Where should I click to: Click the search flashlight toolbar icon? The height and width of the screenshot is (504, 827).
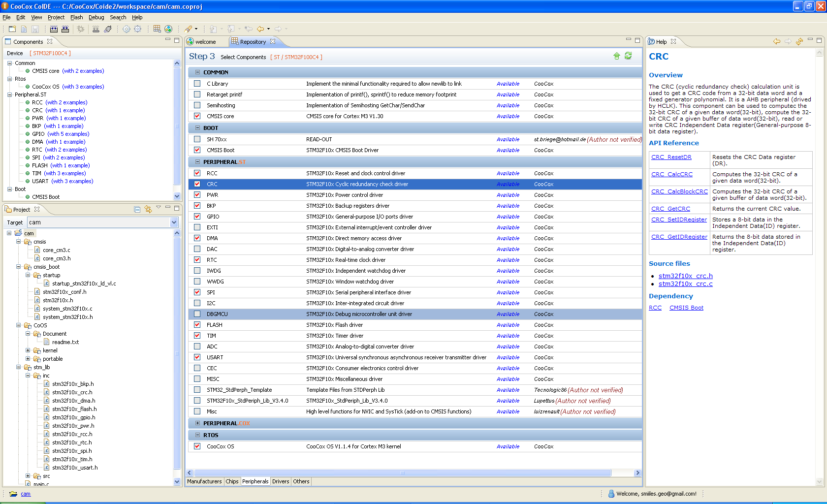[x=188, y=29]
